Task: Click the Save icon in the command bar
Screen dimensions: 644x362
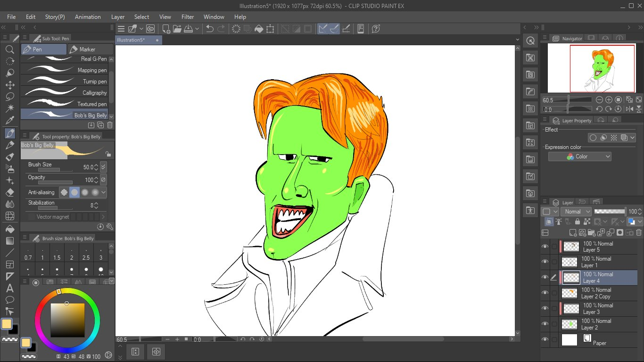Action: [189, 29]
